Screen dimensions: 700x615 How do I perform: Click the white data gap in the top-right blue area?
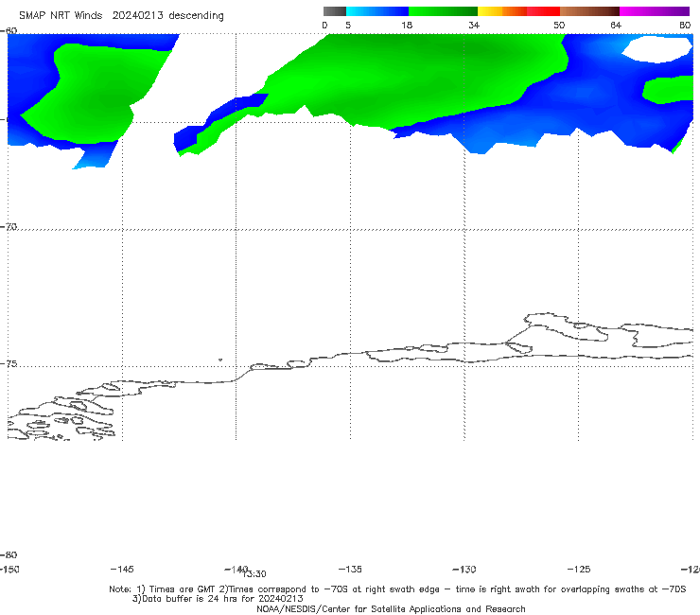[x=657, y=48]
